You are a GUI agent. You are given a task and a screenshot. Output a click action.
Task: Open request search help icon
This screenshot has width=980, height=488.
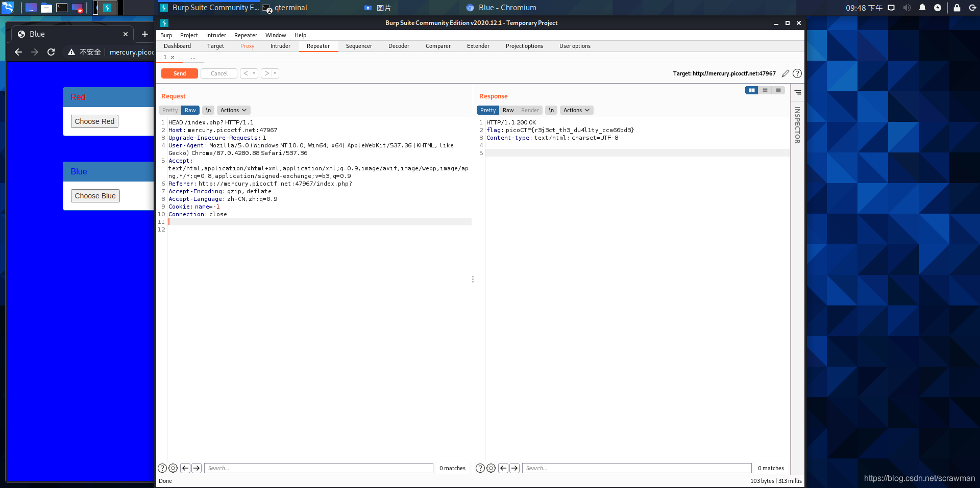[162, 468]
